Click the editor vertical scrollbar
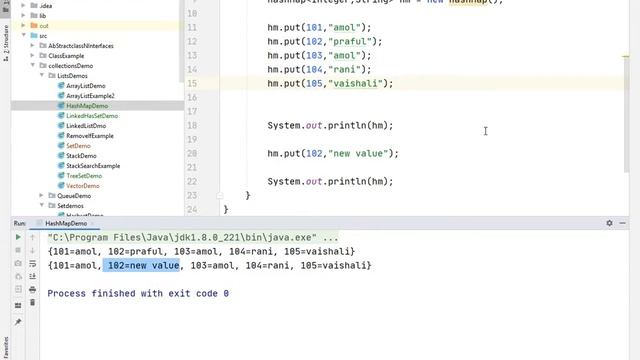Viewport: 640px width, 360px height. 627,114
